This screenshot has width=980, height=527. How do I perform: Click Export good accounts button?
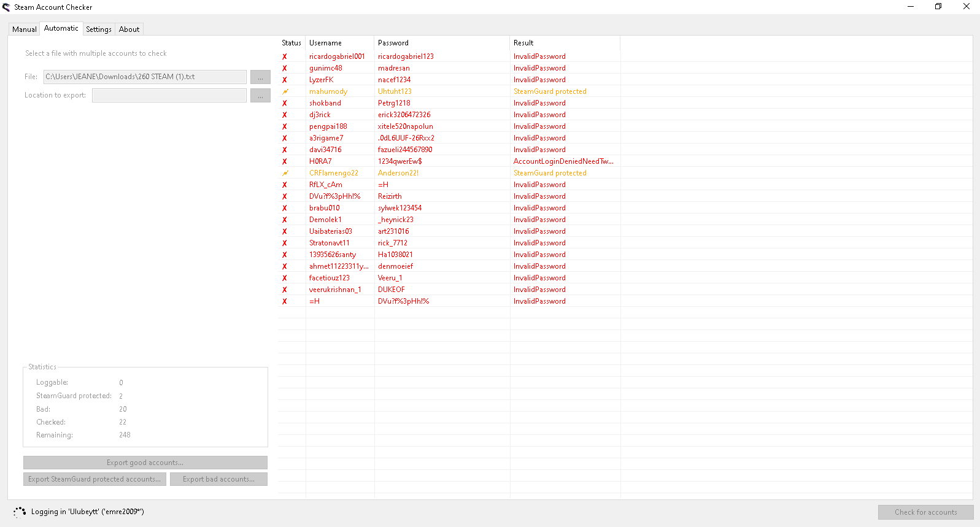click(145, 463)
